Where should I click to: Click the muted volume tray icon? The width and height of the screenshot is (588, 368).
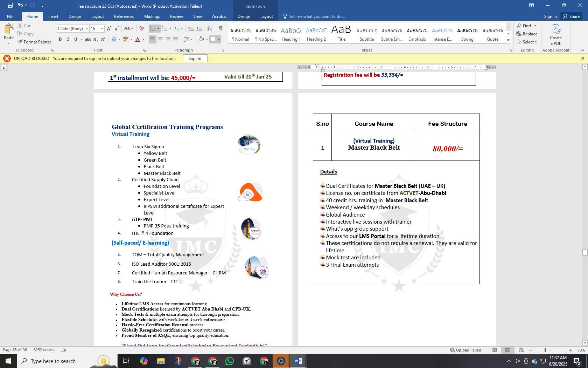pos(517,361)
